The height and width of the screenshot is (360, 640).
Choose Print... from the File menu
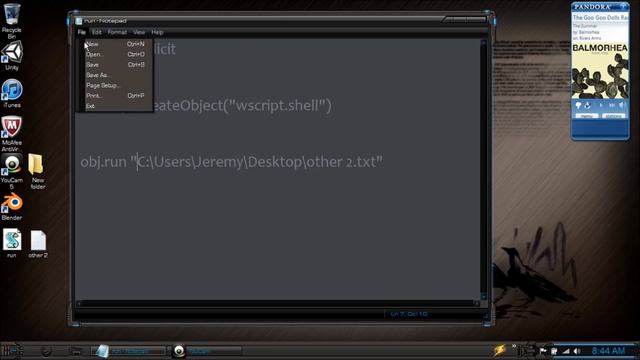point(115,96)
